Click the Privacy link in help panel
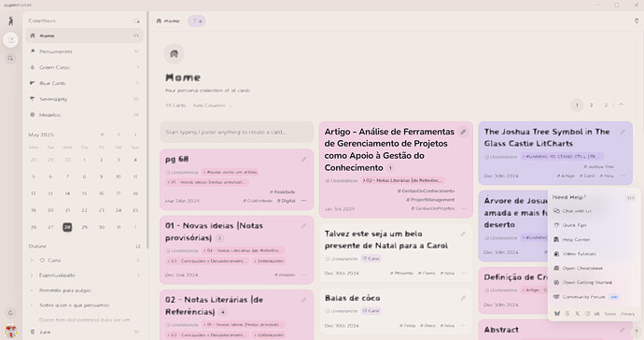 coord(627,314)
